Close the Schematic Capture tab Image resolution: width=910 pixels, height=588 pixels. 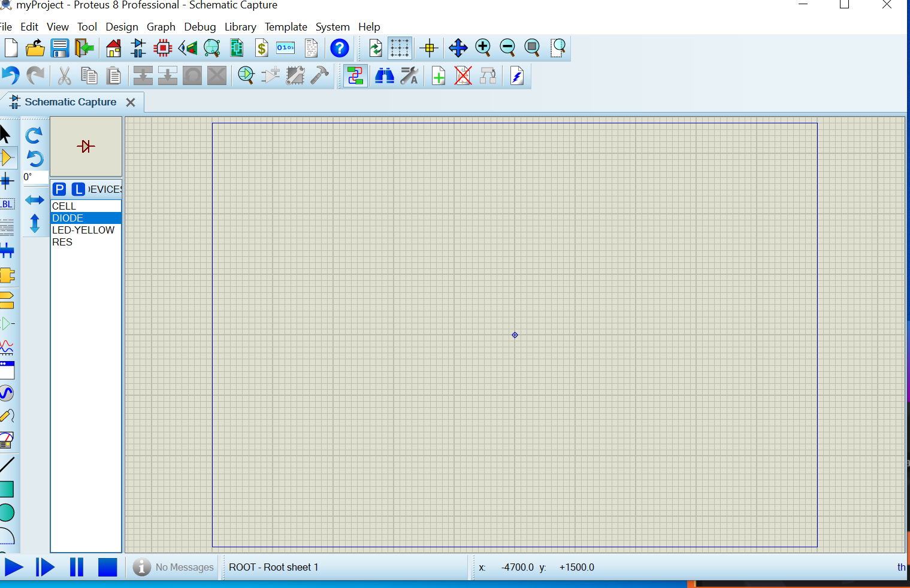tap(131, 102)
